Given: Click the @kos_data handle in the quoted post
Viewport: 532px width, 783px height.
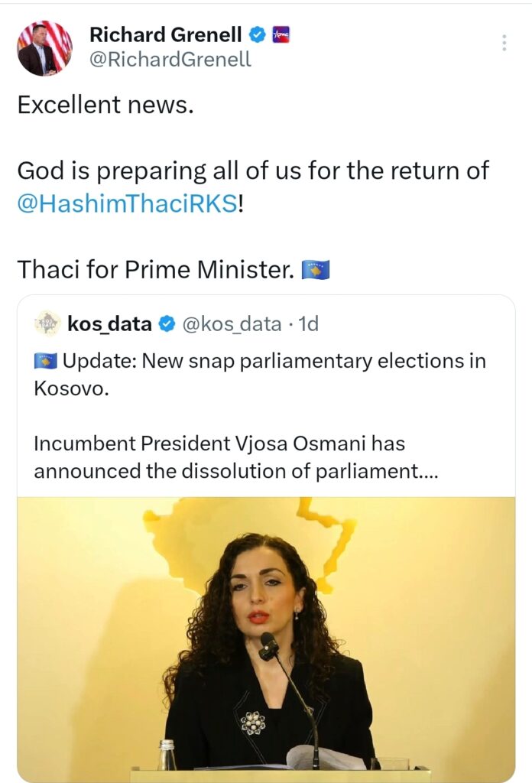Looking at the screenshot, I should pos(232,324).
